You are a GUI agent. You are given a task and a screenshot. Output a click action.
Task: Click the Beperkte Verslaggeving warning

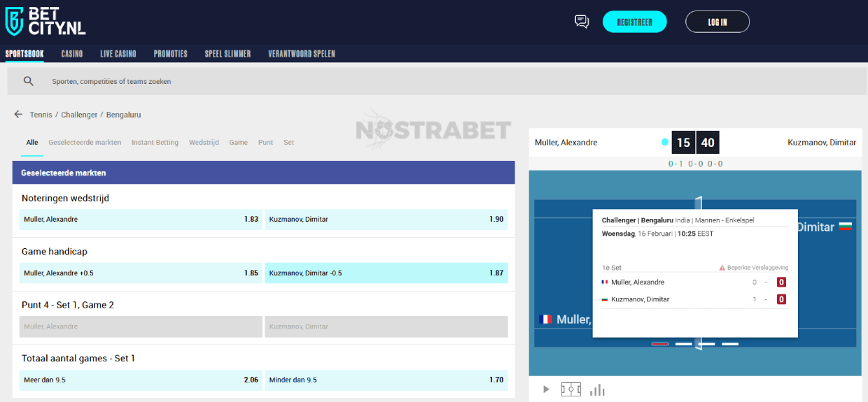(754, 268)
